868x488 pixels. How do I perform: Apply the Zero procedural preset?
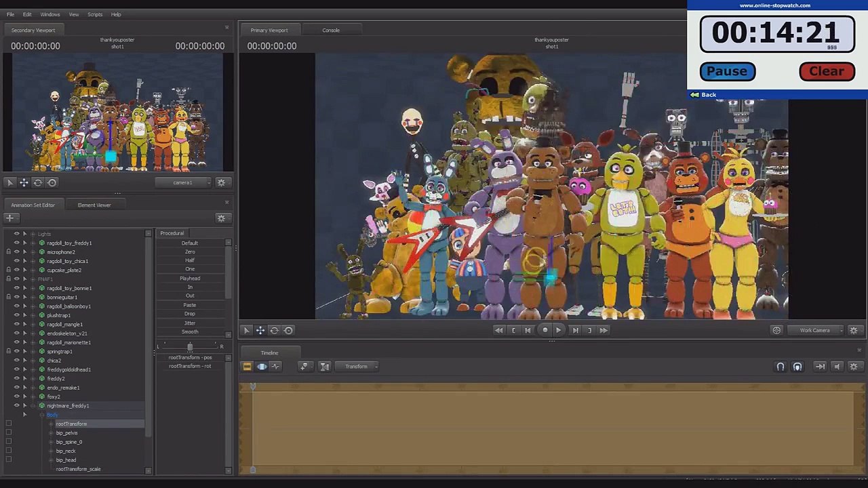click(190, 252)
